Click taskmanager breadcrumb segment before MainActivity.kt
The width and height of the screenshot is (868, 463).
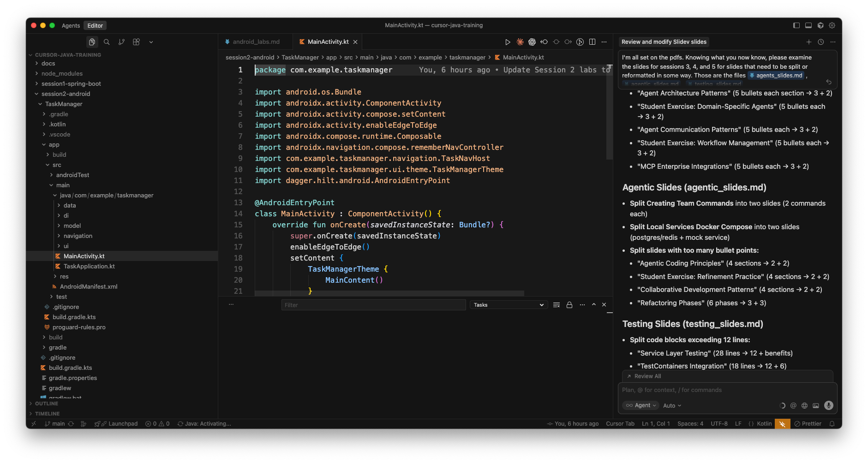467,58
